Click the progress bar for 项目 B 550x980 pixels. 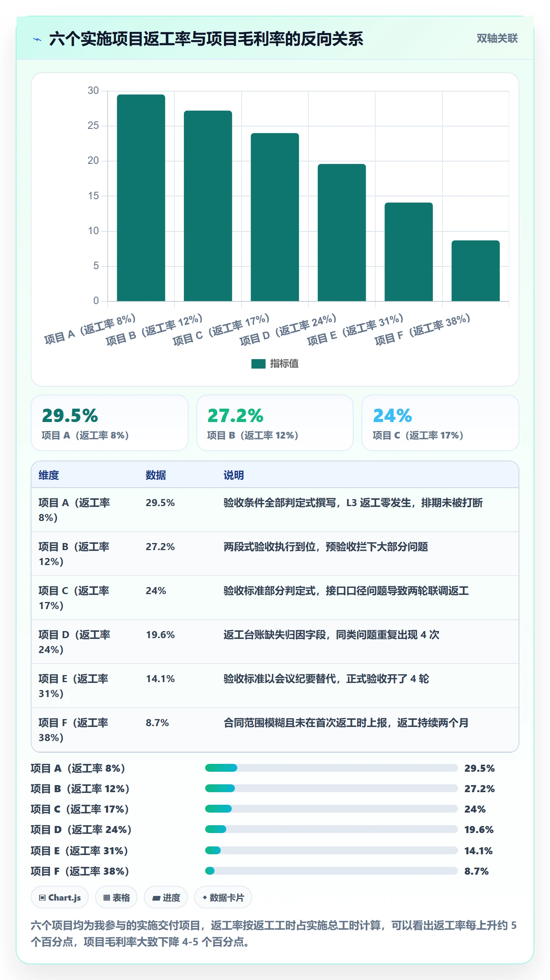click(x=331, y=788)
